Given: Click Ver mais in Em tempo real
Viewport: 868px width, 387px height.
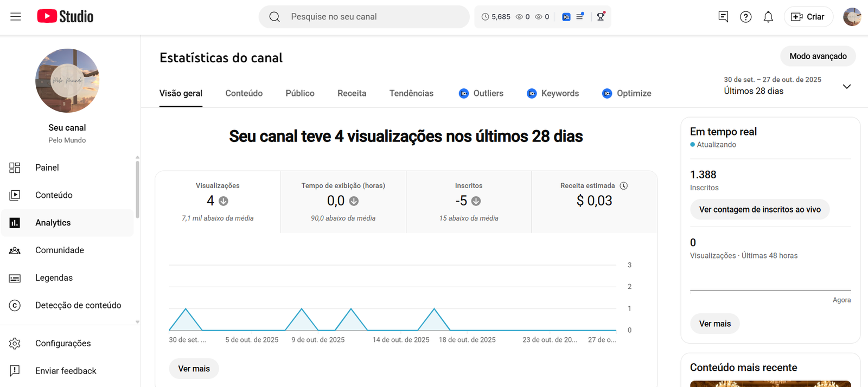Looking at the screenshot, I should click(715, 324).
